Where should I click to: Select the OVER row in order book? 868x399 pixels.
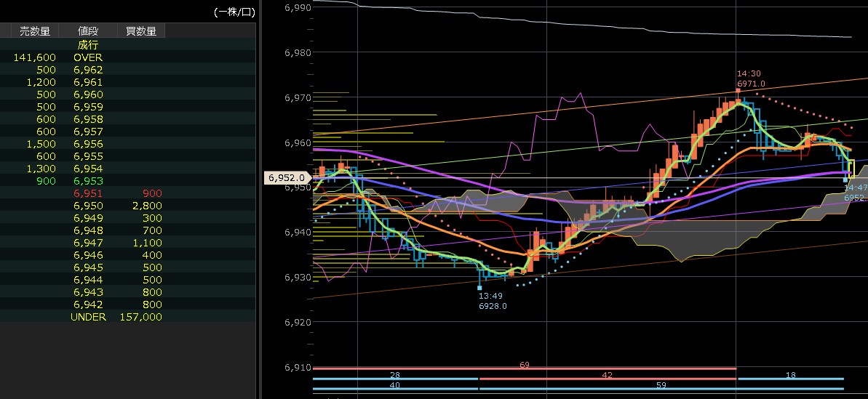click(x=88, y=57)
